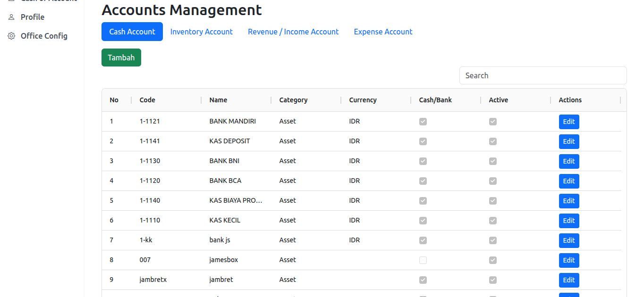The height and width of the screenshot is (297, 644).
Task: Edit the KAS BIAYA PRO… account
Action: click(x=569, y=201)
